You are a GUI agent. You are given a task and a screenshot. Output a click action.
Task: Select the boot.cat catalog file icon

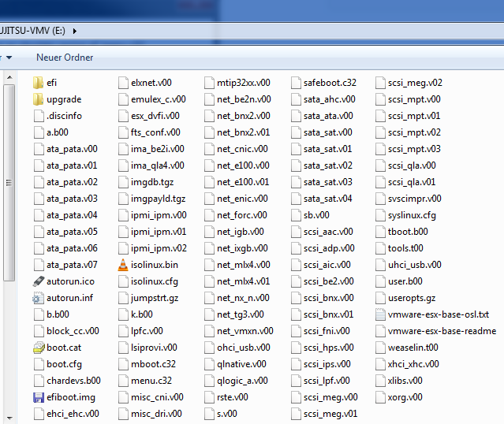point(39,348)
